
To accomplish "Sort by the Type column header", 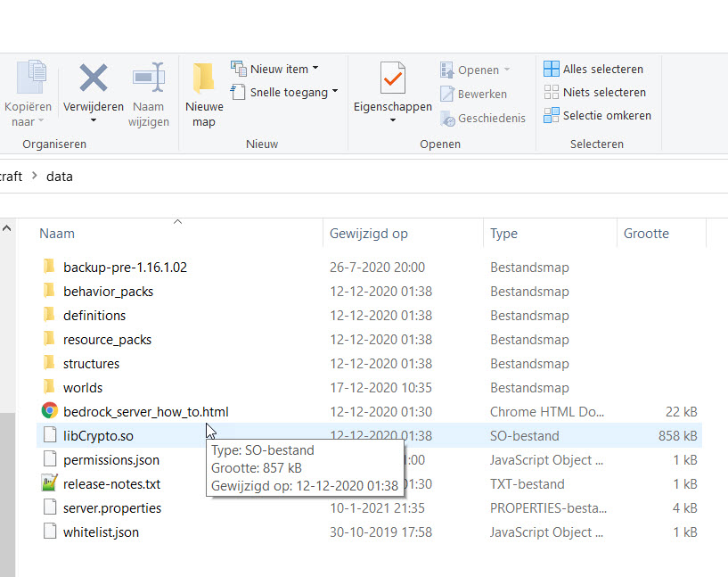I will [x=503, y=234].
